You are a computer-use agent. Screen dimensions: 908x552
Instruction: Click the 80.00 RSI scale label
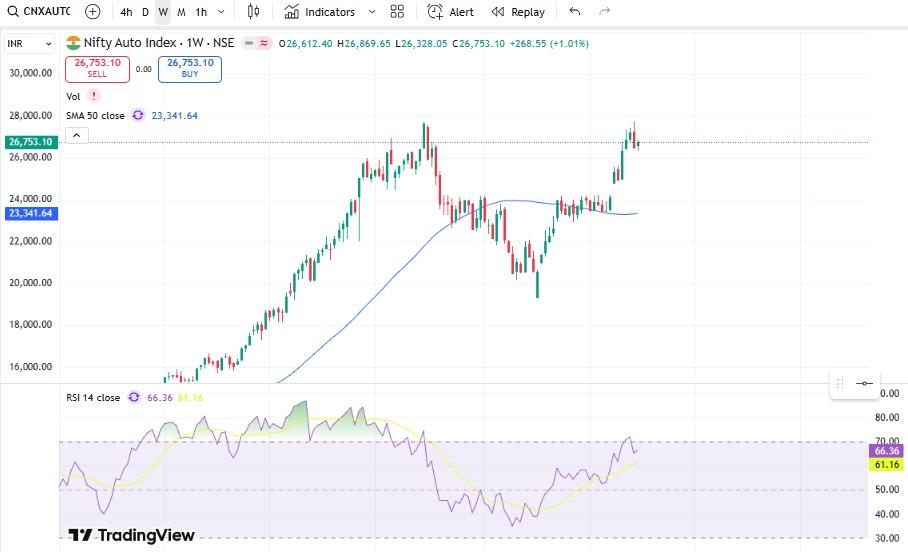click(x=887, y=418)
